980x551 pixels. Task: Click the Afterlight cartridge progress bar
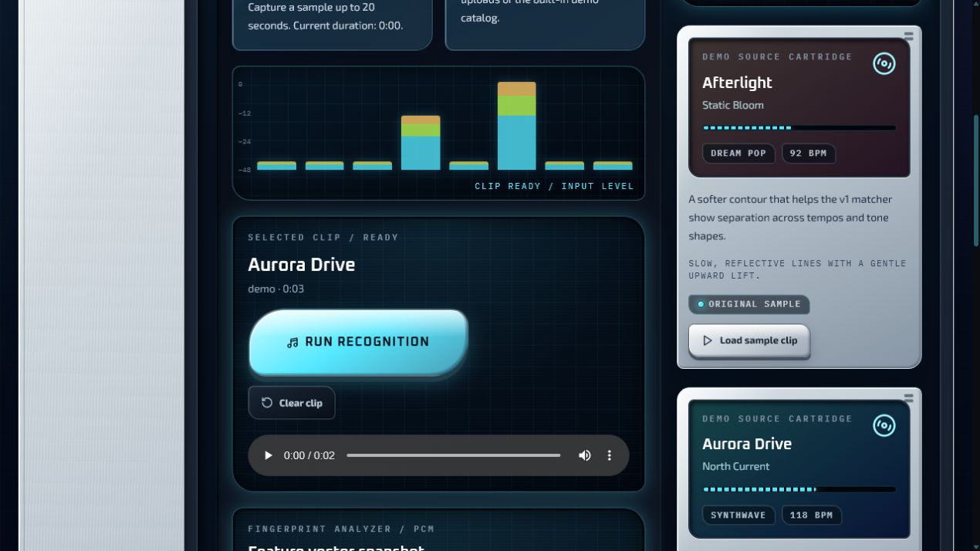pyautogui.click(x=799, y=128)
